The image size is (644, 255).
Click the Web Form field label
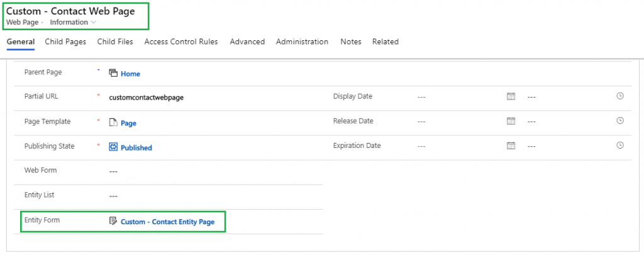(x=40, y=170)
